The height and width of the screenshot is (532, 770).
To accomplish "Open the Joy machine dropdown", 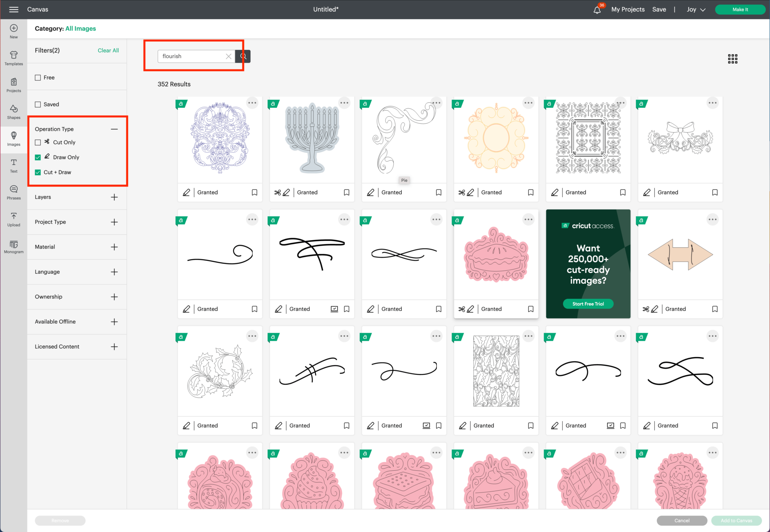I will point(696,10).
